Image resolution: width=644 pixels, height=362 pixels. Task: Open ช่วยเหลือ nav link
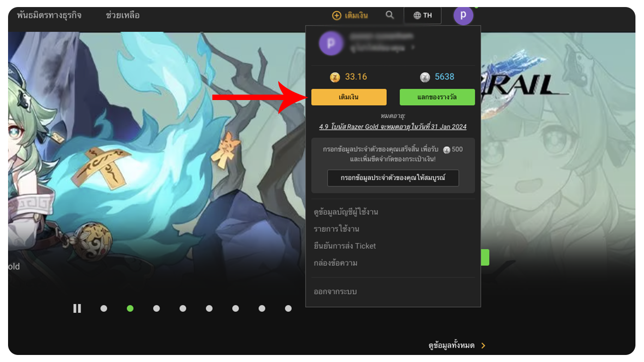123,15
